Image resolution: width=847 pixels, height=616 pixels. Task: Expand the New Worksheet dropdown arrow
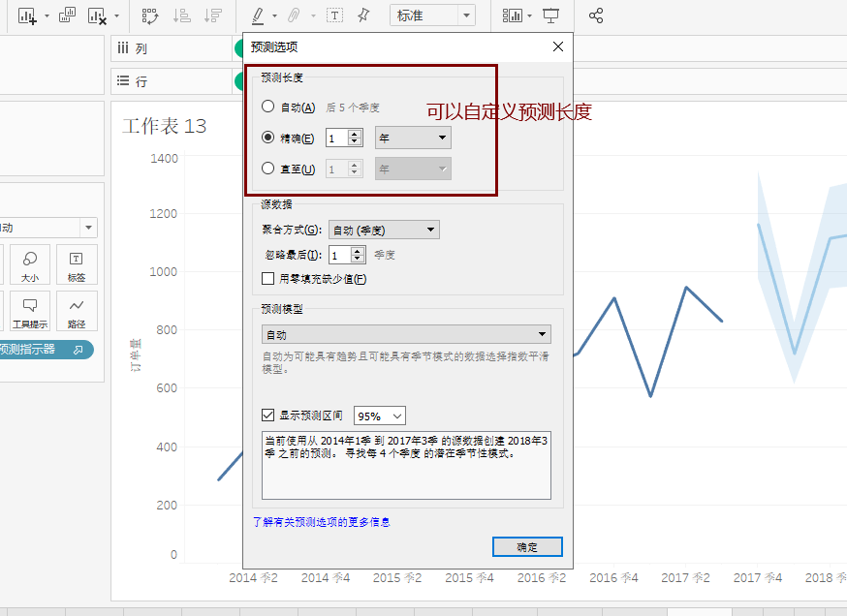click(47, 16)
